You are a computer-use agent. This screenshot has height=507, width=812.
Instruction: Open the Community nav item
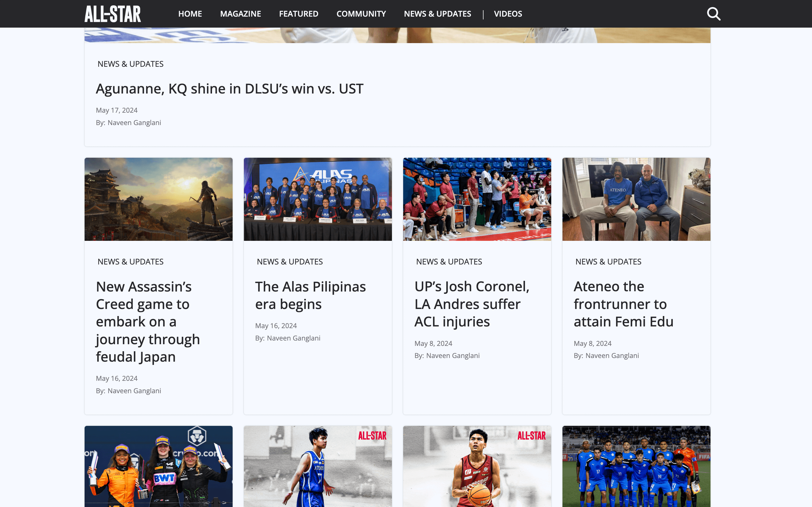pos(361,14)
